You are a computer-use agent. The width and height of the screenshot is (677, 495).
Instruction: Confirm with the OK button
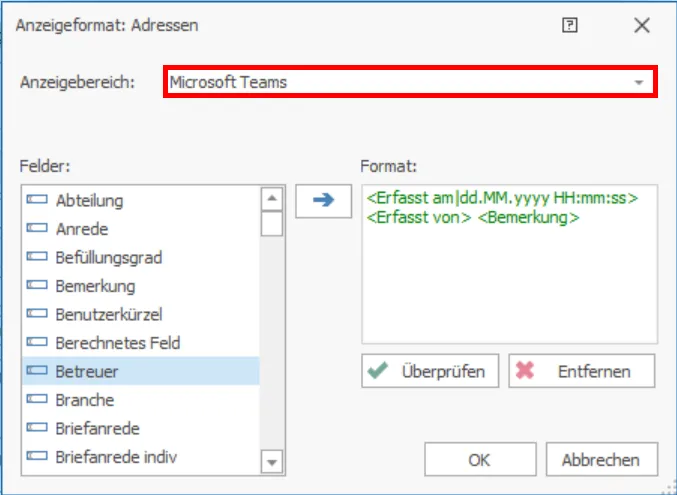(480, 460)
